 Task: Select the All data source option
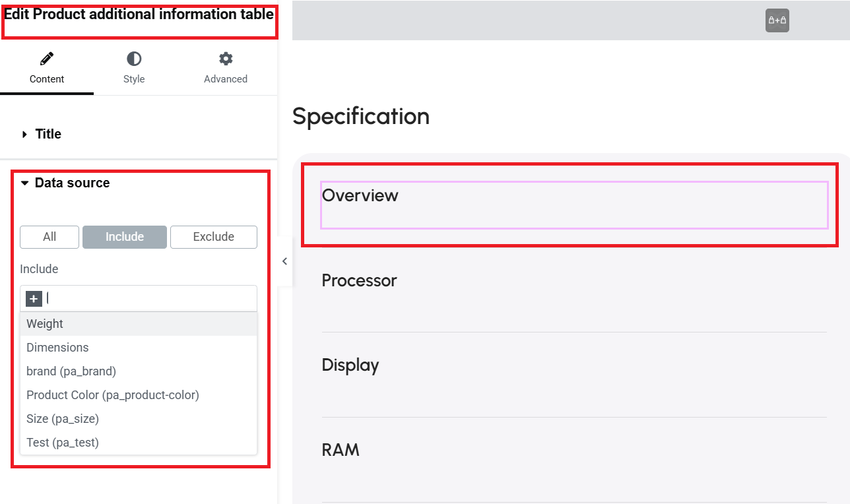click(49, 237)
